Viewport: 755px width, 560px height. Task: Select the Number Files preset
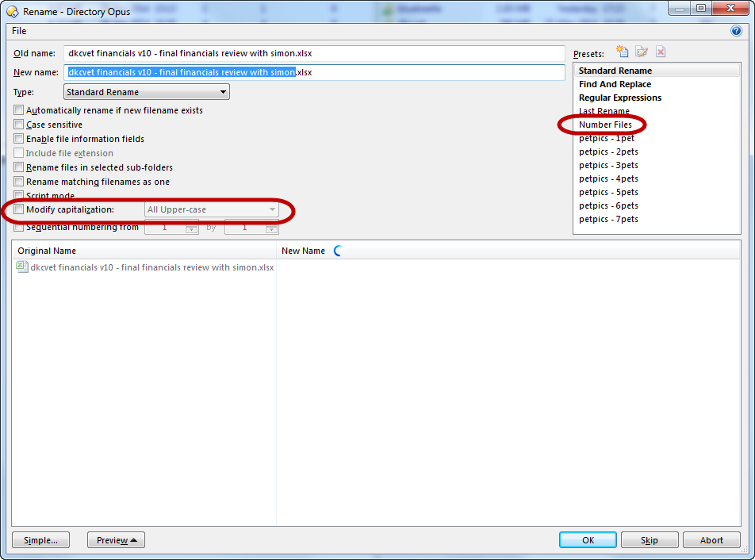(x=605, y=125)
